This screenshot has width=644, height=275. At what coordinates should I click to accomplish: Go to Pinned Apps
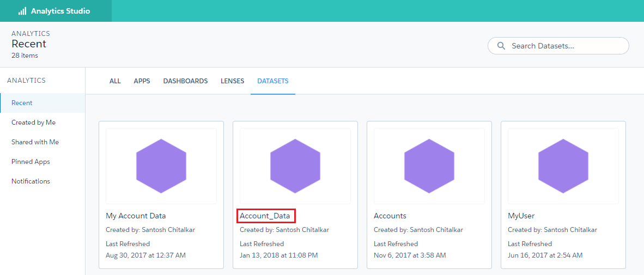[x=31, y=162]
